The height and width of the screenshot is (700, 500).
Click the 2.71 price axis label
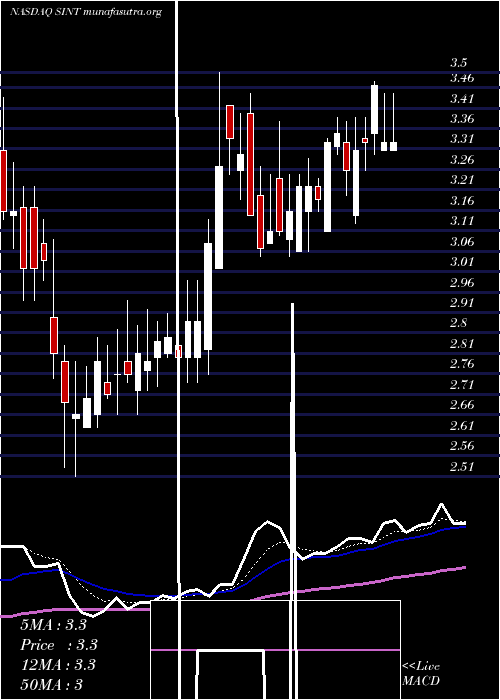(x=462, y=384)
